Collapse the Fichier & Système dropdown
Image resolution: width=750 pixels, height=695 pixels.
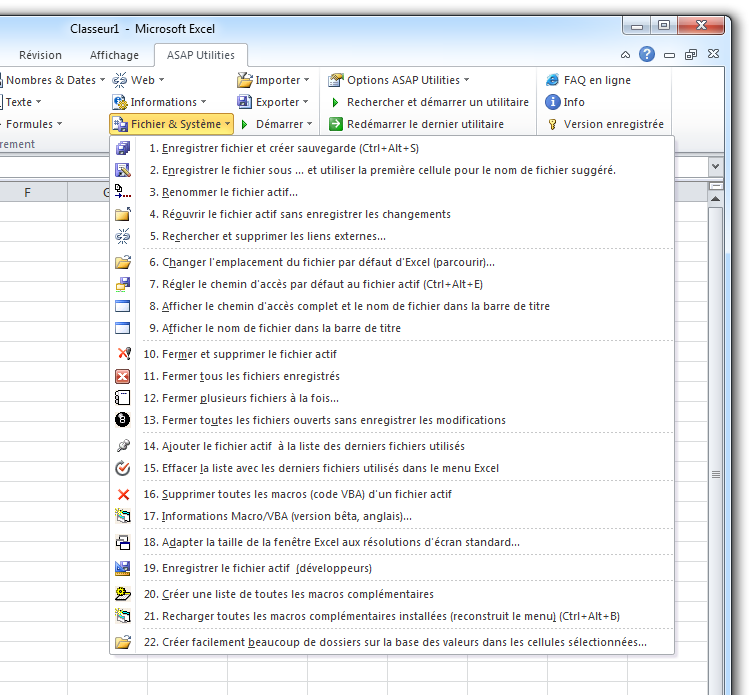pyautogui.click(x=171, y=124)
